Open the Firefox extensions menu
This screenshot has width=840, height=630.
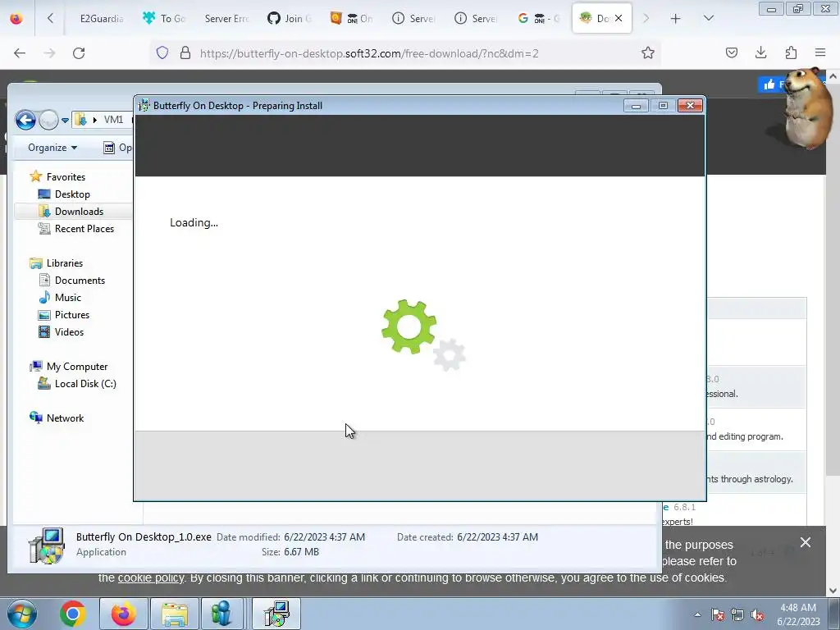(791, 53)
